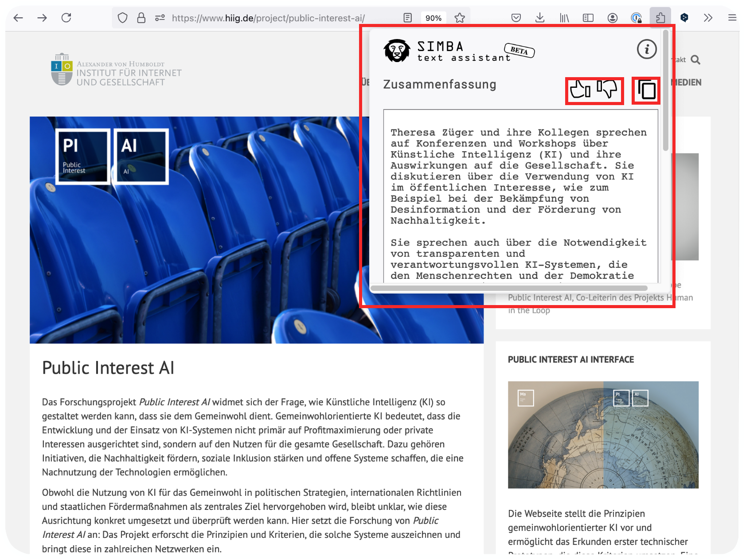This screenshot has width=746, height=560.
Task: Open the website search magnifier icon
Action: (695, 60)
